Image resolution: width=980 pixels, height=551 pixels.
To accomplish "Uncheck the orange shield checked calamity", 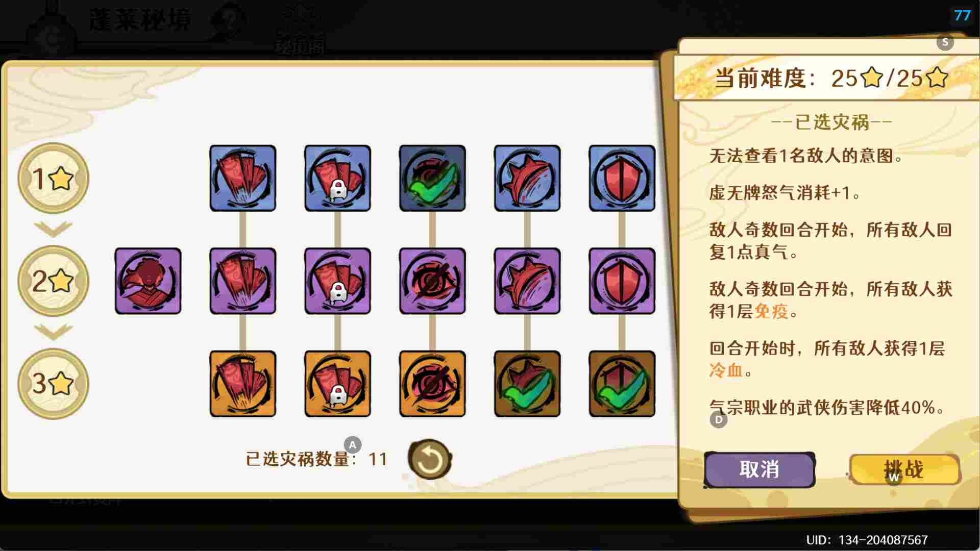I will point(622,384).
